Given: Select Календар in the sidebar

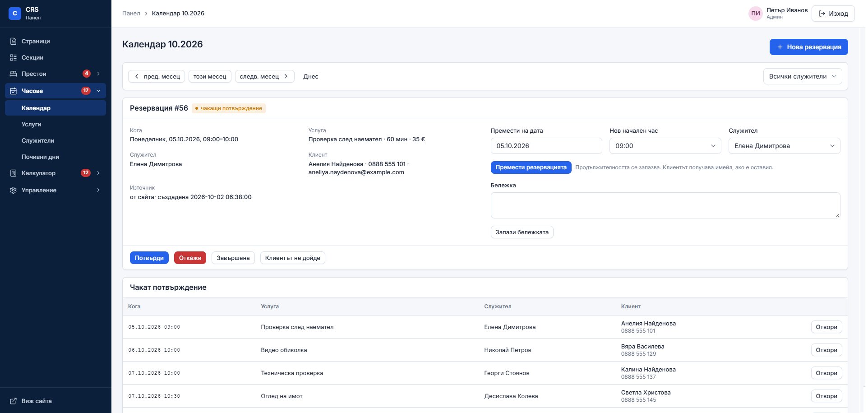Looking at the screenshot, I should click(55, 108).
